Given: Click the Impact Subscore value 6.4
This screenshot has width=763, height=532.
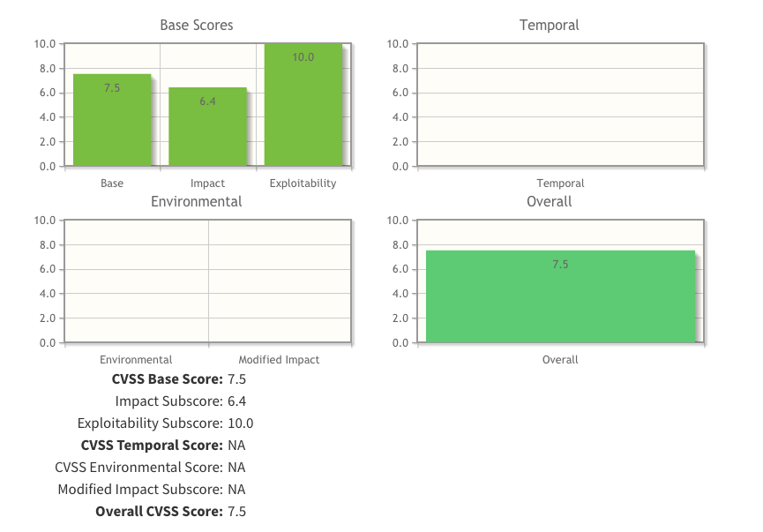Looking at the screenshot, I should (x=236, y=401).
